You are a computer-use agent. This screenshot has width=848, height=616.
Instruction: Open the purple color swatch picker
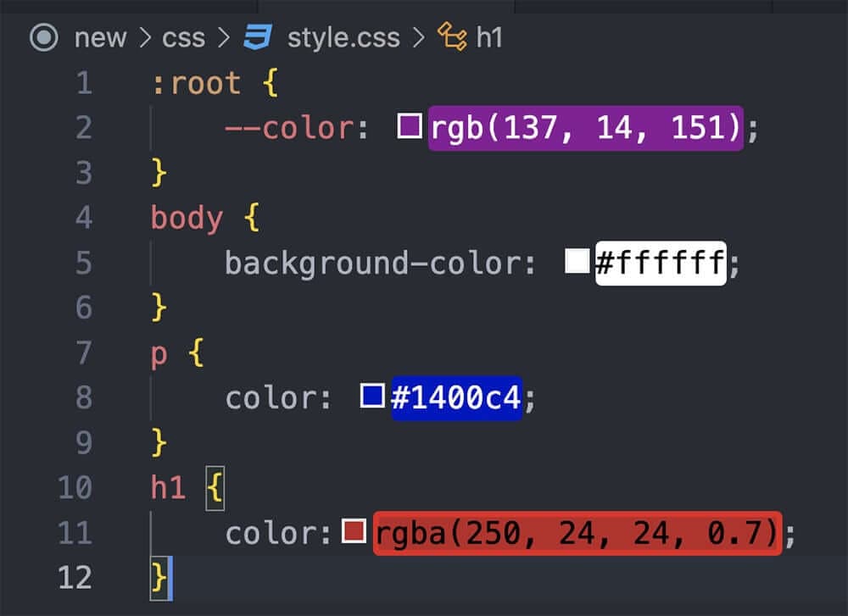click(410, 127)
